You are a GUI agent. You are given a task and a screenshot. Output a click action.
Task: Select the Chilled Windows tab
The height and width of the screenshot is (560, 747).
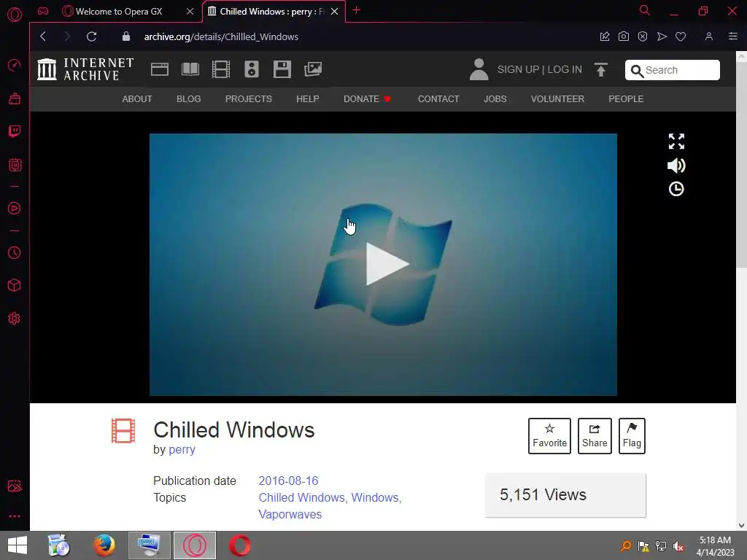271,12
